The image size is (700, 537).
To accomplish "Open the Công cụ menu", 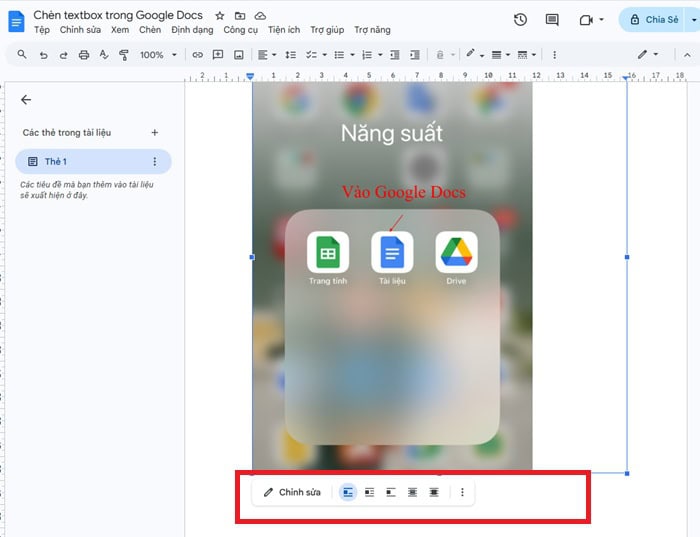I will point(241,30).
